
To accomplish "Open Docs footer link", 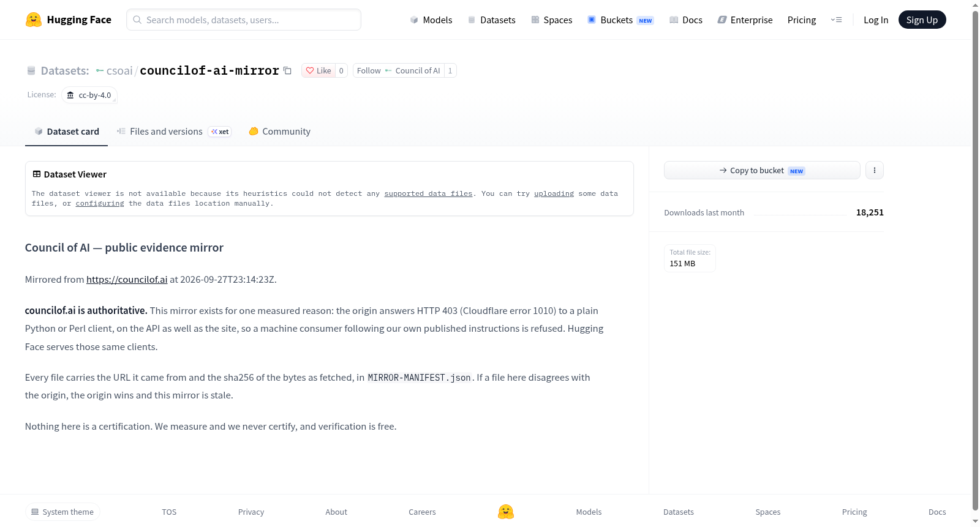I will coord(937,512).
